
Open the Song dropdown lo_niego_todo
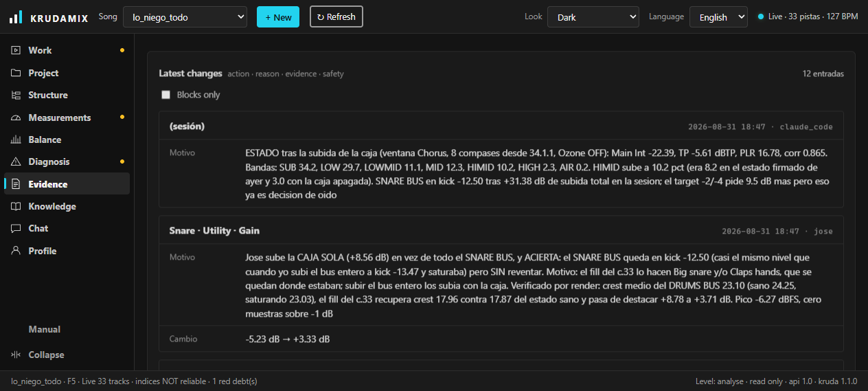185,17
